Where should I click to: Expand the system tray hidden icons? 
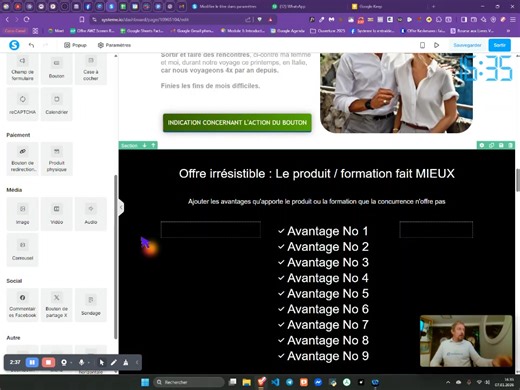448,382
